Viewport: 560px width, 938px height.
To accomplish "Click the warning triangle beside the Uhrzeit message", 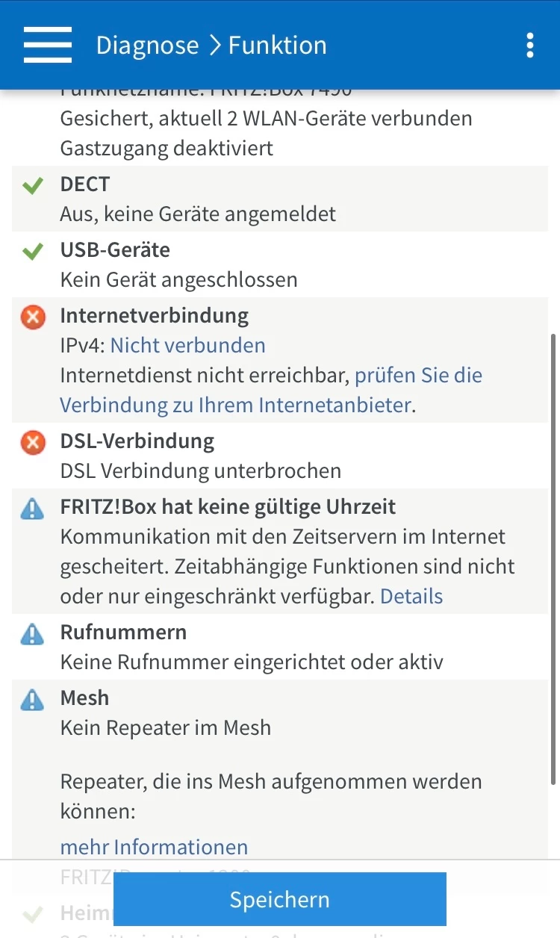I will tap(33, 509).
